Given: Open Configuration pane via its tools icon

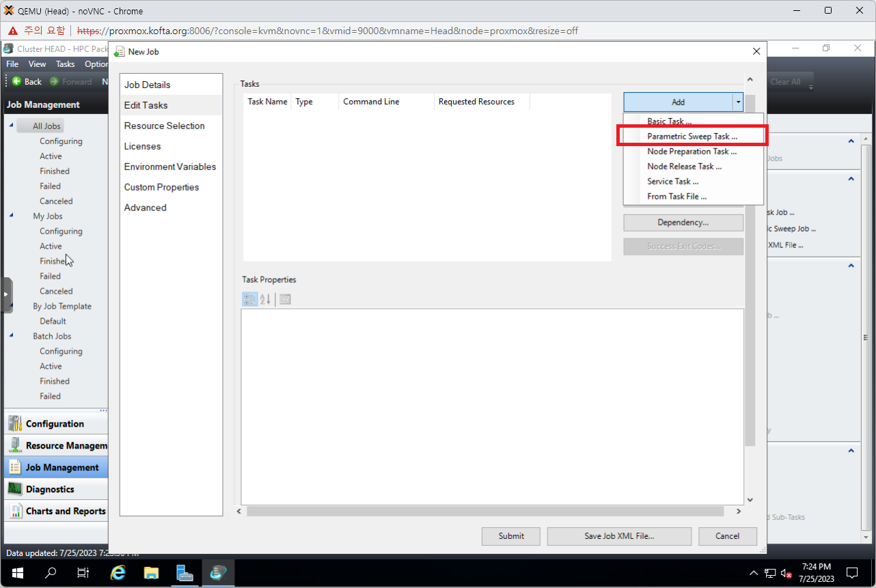Looking at the screenshot, I should click(x=14, y=423).
